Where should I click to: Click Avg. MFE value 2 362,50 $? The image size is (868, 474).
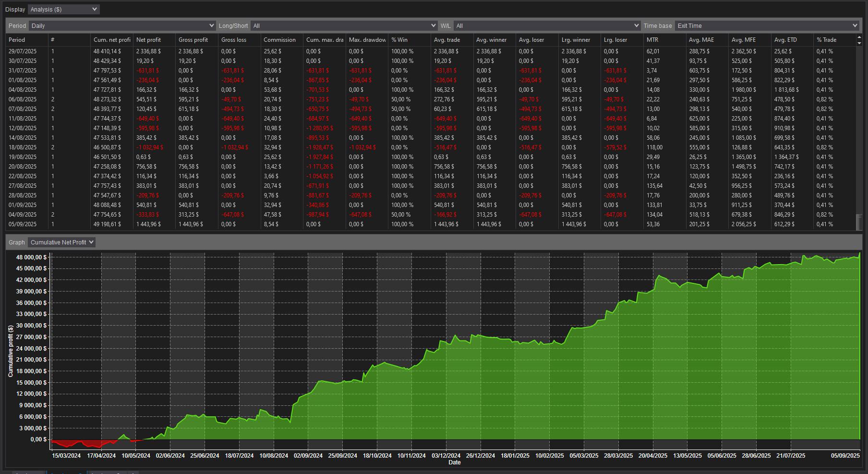(x=744, y=51)
